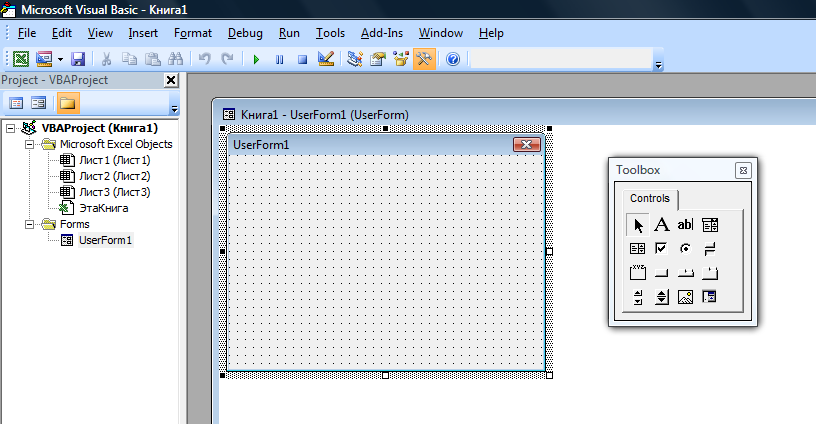
Task: Choose the Frame control in Toolbox
Action: (638, 273)
